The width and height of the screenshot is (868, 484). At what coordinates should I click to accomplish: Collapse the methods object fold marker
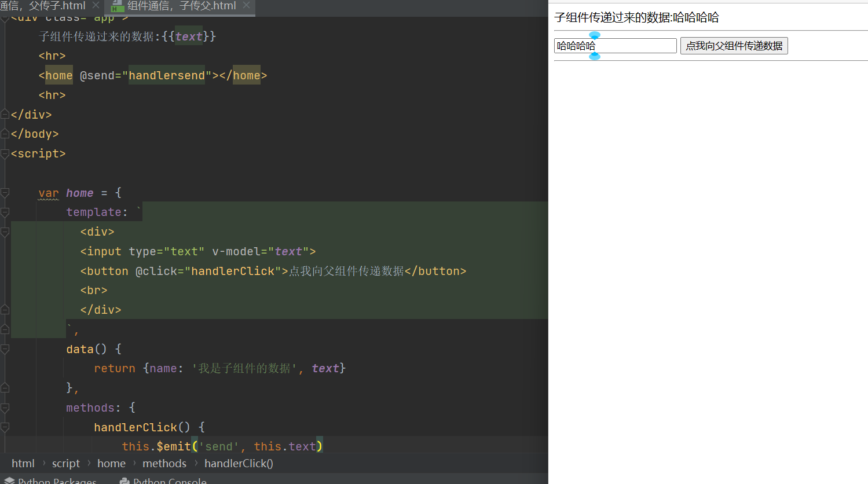pos(5,408)
